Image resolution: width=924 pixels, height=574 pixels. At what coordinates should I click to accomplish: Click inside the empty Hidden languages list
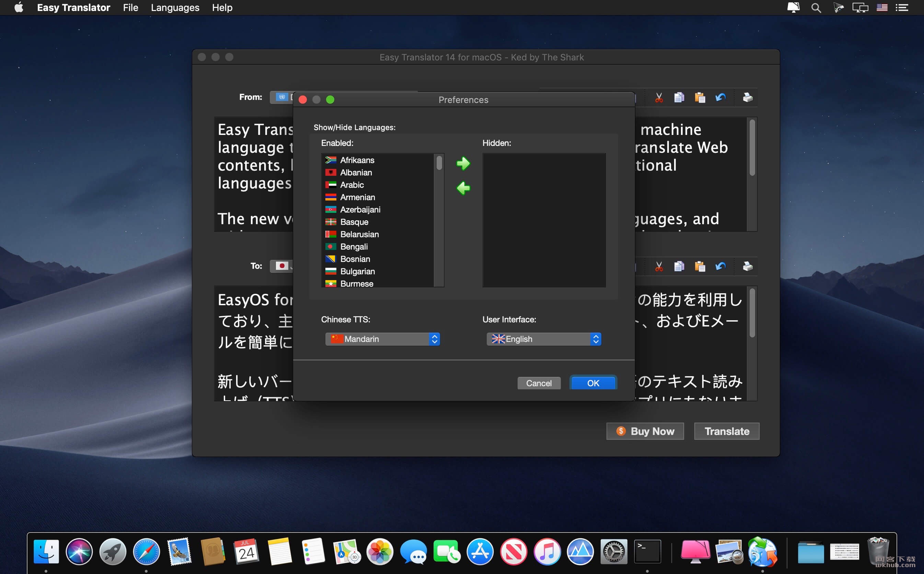coord(544,220)
